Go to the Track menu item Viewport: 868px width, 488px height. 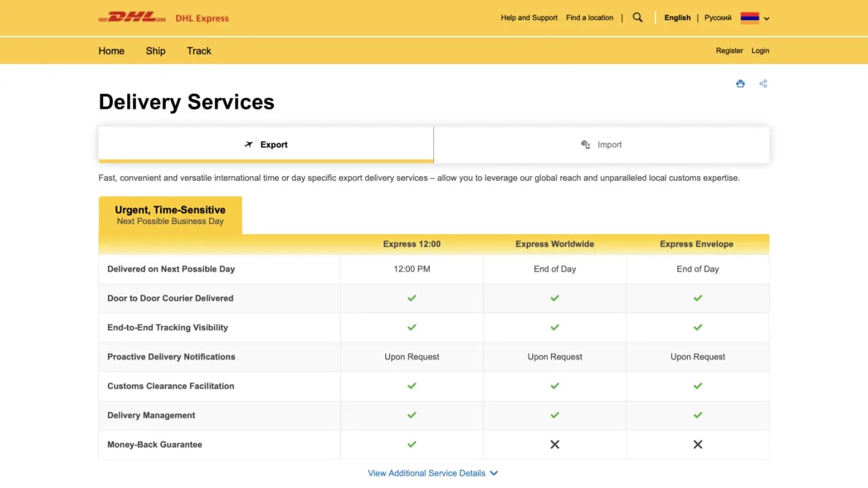click(199, 51)
